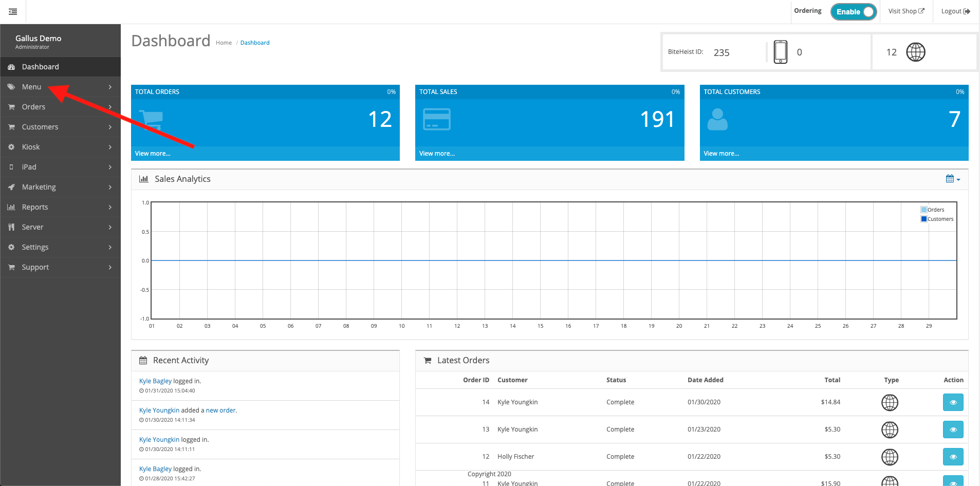Click Home in the breadcrumb

coord(224,43)
